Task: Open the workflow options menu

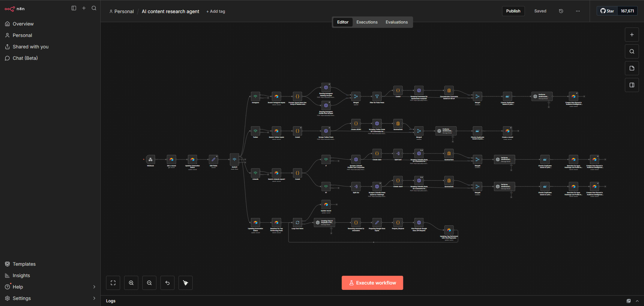Action: [x=578, y=11]
